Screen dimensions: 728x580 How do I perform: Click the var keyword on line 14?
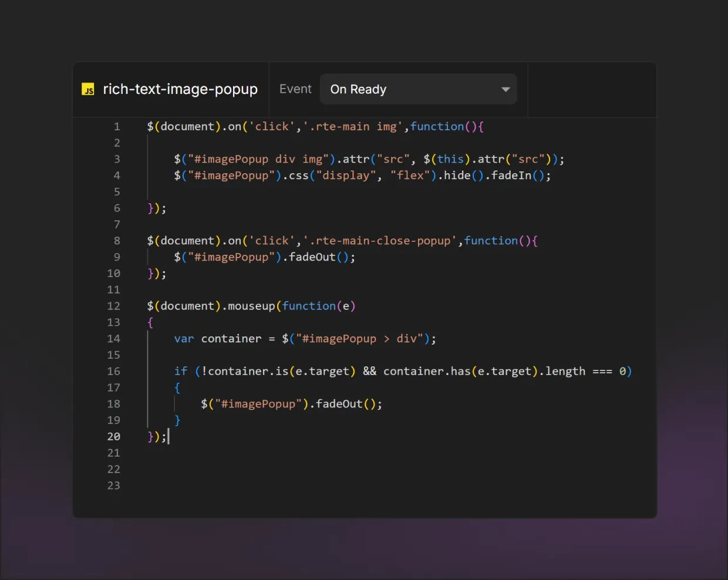[x=184, y=339]
